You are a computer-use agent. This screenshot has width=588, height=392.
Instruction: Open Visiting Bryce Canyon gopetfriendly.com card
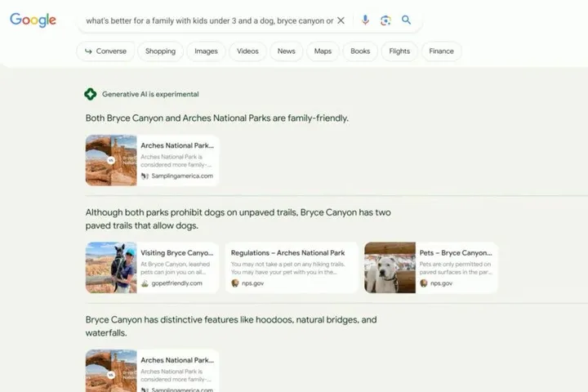pyautogui.click(x=152, y=267)
